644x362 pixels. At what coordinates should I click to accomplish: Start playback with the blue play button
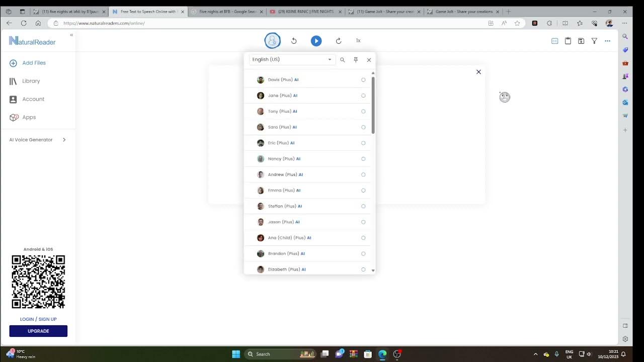[x=316, y=41]
